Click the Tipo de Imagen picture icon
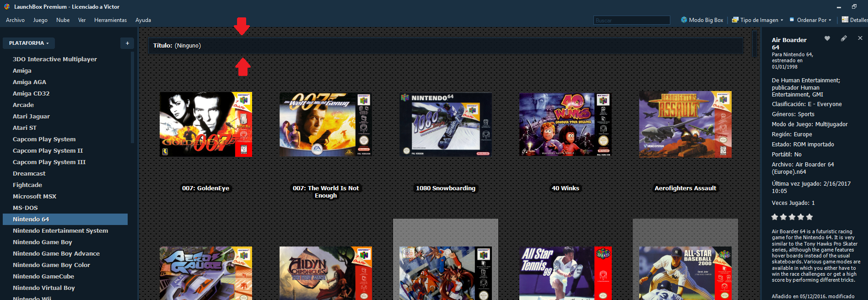 [735, 20]
